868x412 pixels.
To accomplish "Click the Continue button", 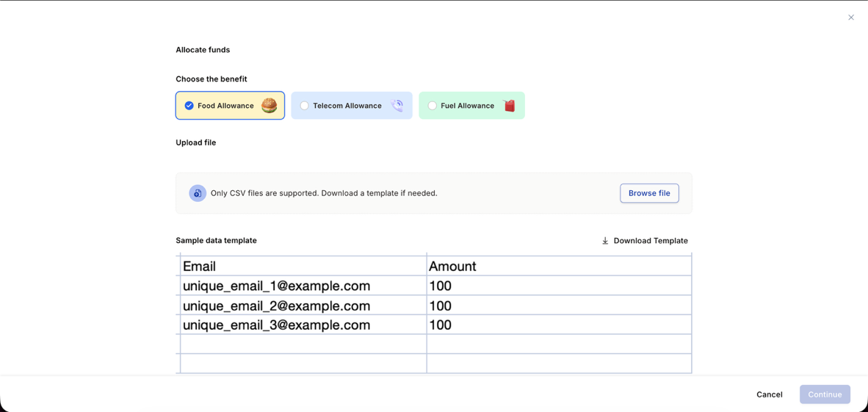I will coord(825,394).
